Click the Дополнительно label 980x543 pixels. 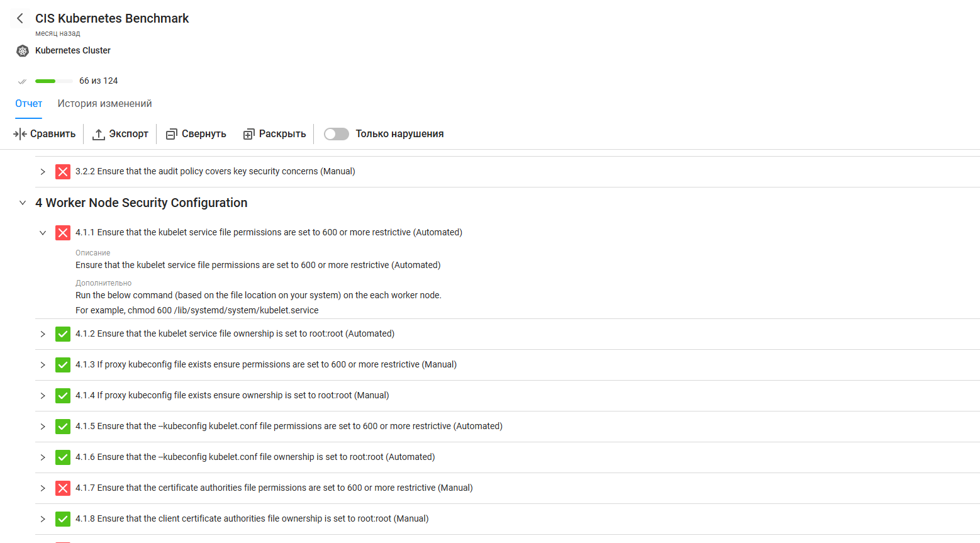pyautogui.click(x=104, y=283)
